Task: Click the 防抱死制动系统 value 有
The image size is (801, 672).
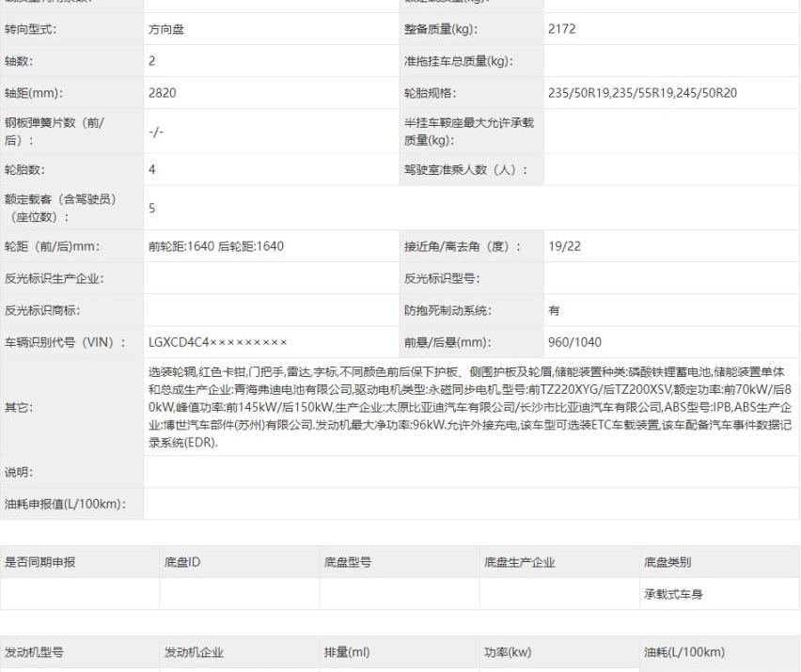Action: (x=554, y=310)
